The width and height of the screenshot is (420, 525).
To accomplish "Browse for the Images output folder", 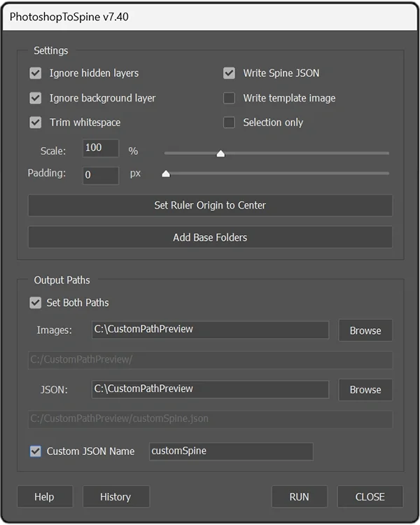I will (365, 330).
